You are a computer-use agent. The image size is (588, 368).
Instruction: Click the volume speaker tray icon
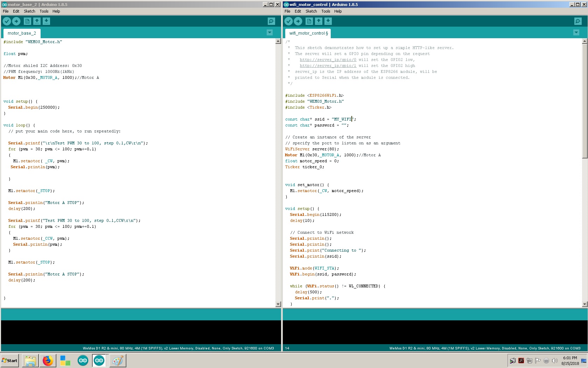click(554, 361)
